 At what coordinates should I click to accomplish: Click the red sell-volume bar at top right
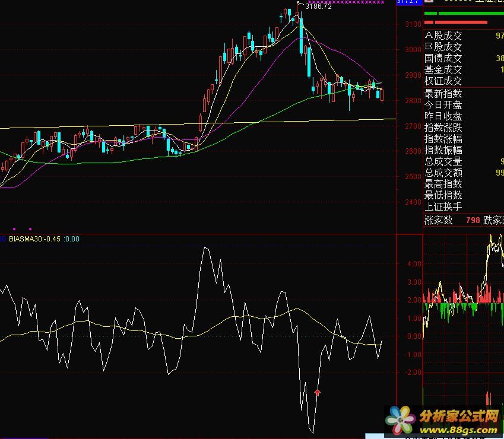click(456, 22)
